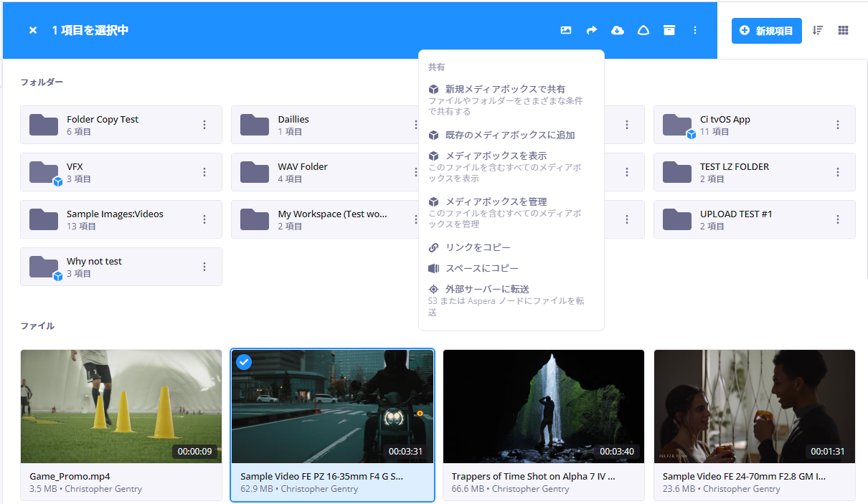This screenshot has height=504, width=868.
Task: Click the archive box icon
Action: (x=669, y=30)
